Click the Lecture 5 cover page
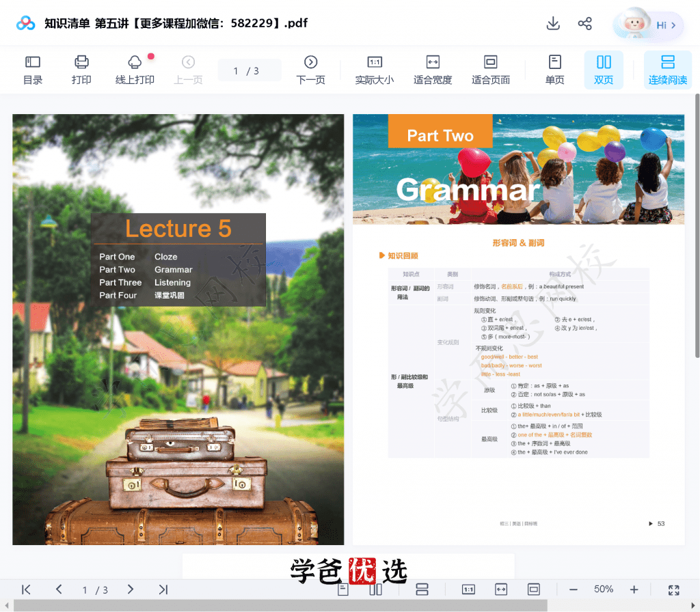The height and width of the screenshot is (612, 700). pyautogui.click(x=178, y=329)
